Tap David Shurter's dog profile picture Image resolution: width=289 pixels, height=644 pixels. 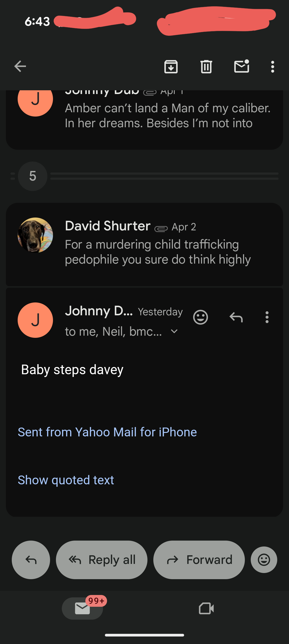(x=35, y=235)
